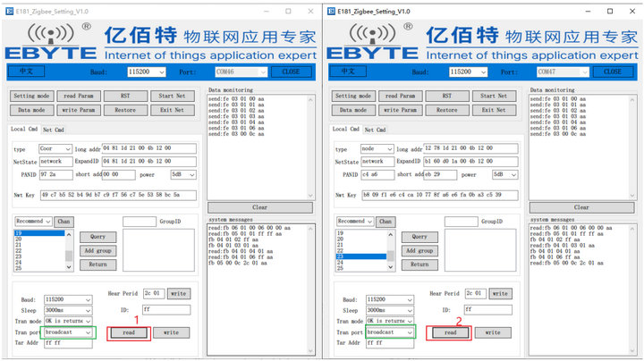Viewport: 644px width, 361px height.
Task: Switch to Local Cmd tab in right window
Action: (x=345, y=129)
